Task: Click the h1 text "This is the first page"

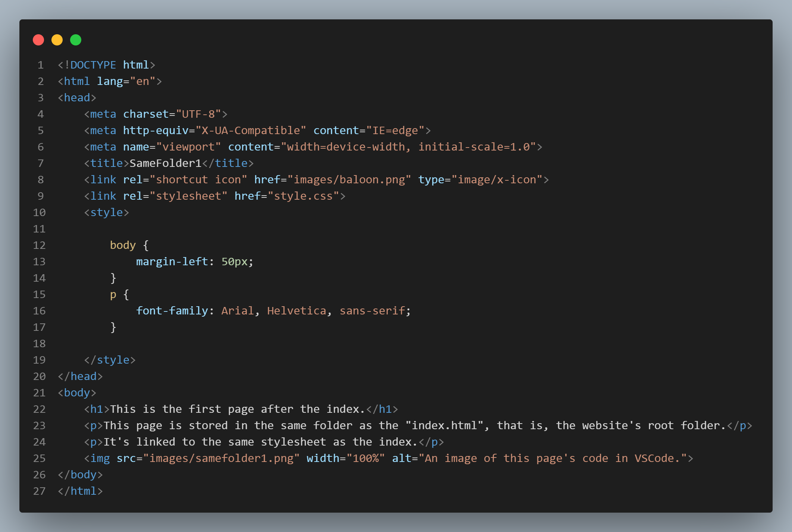Action: pos(182,409)
